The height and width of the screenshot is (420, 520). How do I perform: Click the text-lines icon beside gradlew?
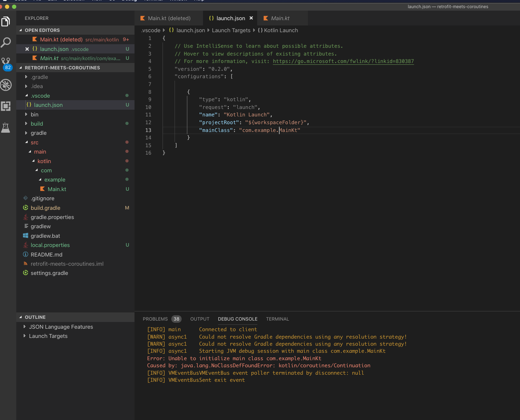26,226
